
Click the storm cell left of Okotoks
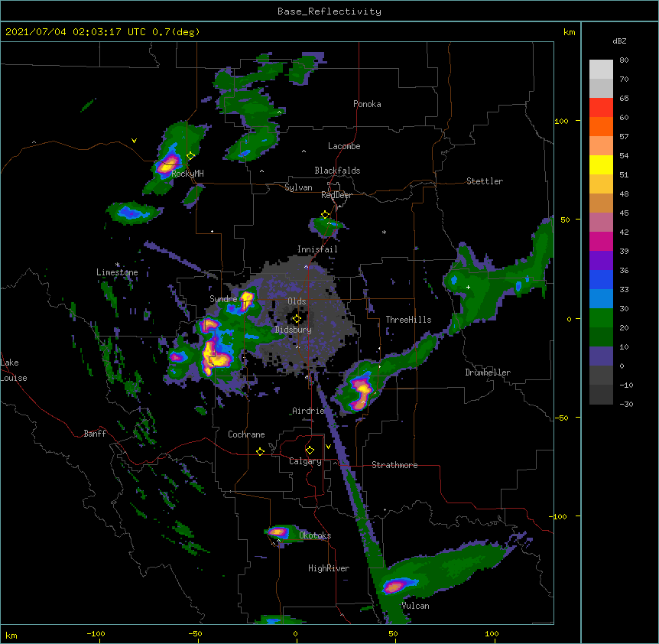tap(278, 532)
